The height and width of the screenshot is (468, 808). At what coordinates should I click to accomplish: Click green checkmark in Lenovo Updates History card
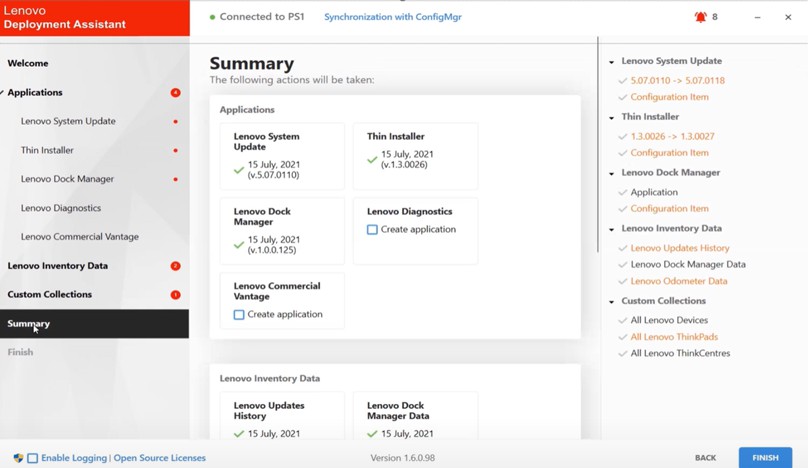[239, 434]
